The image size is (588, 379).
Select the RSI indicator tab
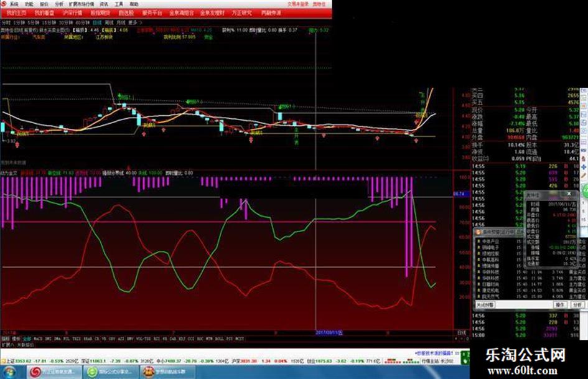157,339
